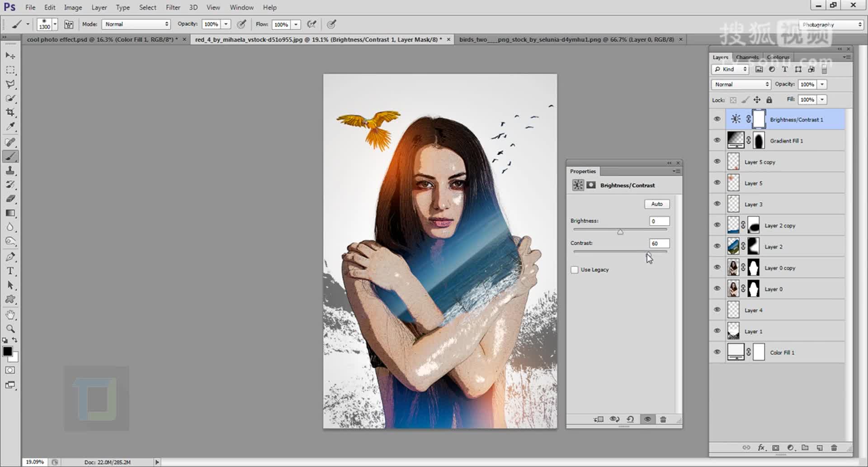Select the Hand tool

tap(10, 315)
